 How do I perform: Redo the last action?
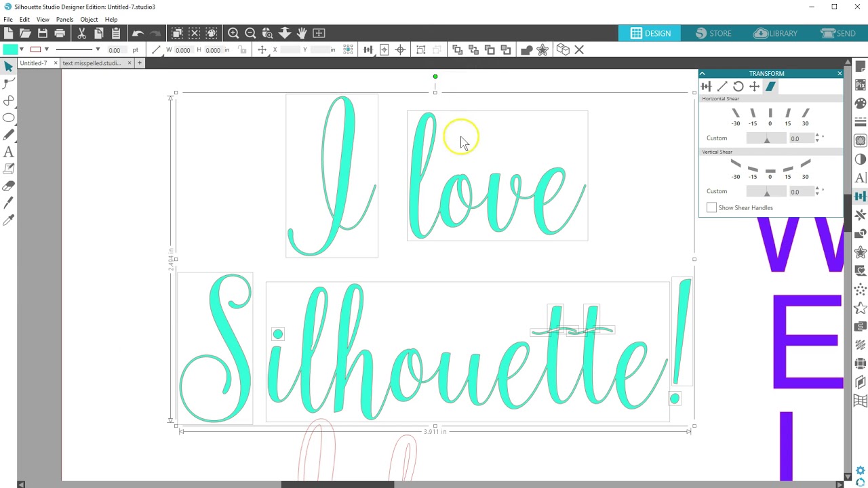[155, 33]
